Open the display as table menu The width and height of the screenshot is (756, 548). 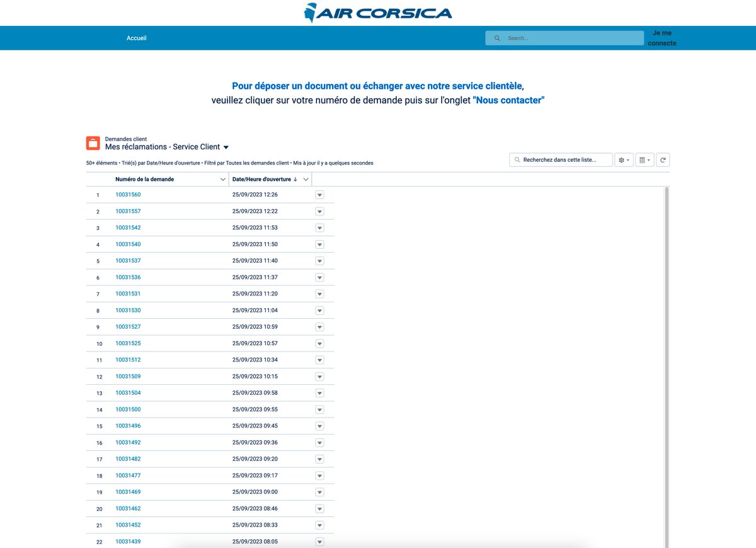(x=644, y=160)
